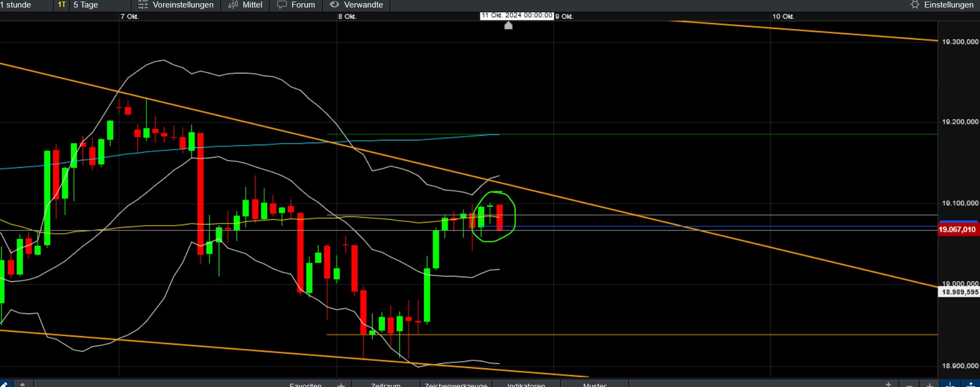Viewport: 980px width, 387px height.
Task: Open the Muster patterns tab
Action: (x=595, y=384)
